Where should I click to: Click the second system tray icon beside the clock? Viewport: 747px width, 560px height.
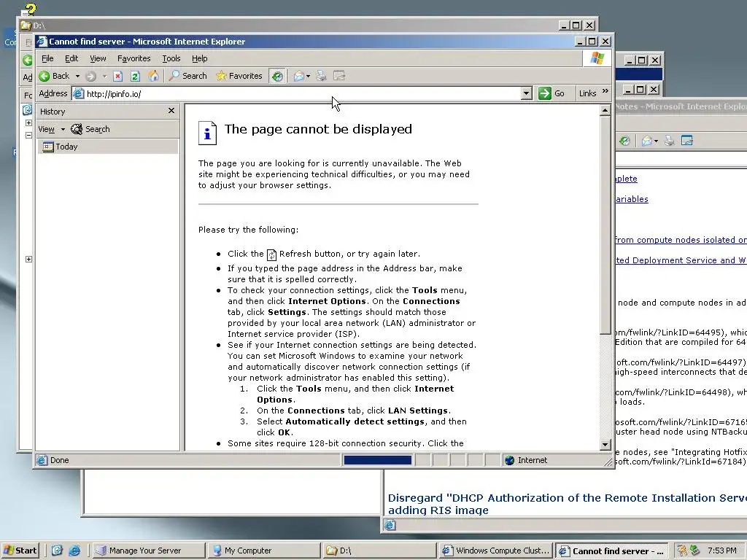pyautogui.click(x=694, y=551)
